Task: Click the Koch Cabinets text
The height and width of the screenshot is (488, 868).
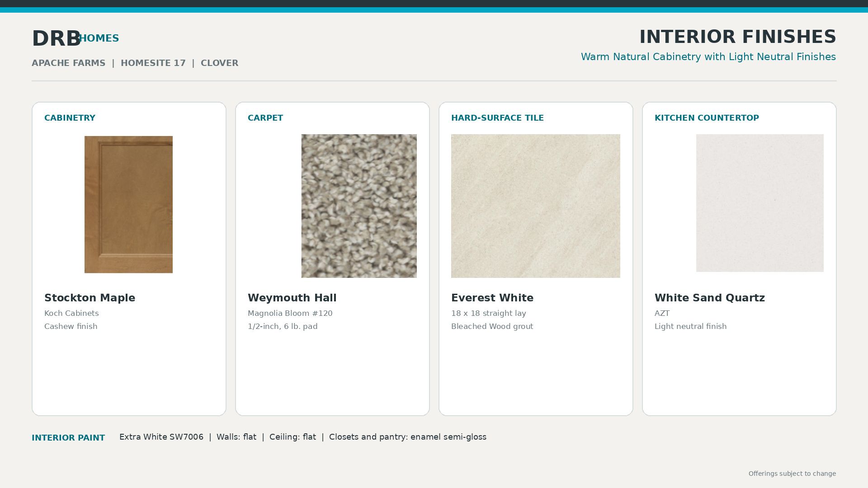Action: [x=71, y=313]
